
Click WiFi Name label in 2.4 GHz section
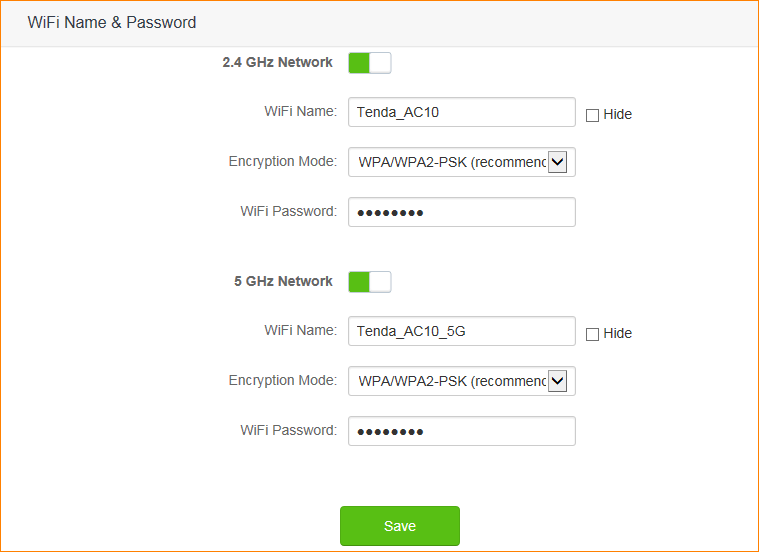point(300,111)
